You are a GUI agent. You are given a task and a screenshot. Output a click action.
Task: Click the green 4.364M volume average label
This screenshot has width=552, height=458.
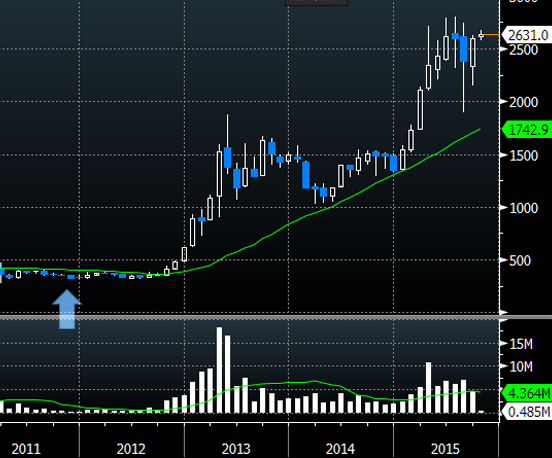coord(526,393)
